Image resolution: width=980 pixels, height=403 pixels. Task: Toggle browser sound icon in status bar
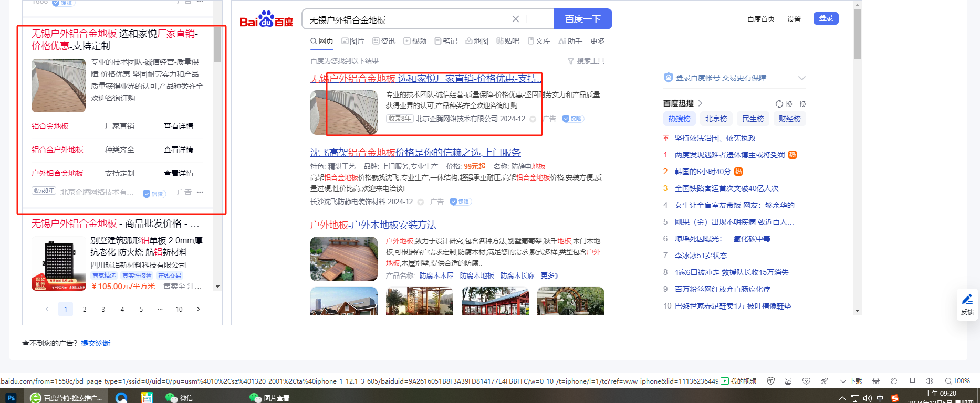pos(930,381)
